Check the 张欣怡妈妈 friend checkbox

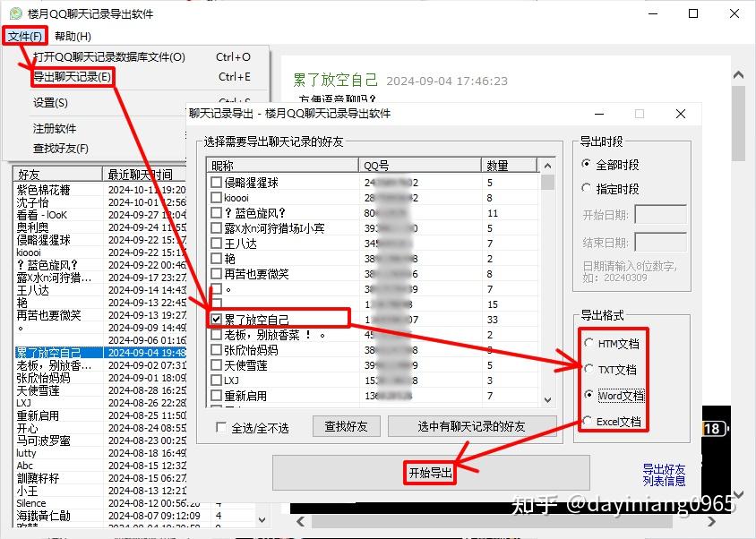pos(217,349)
